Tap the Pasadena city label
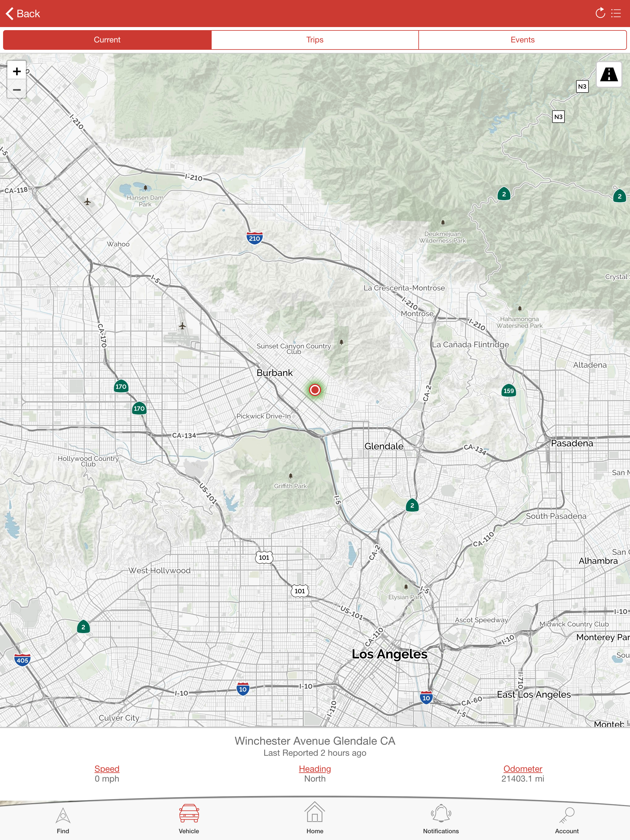Image resolution: width=630 pixels, height=840 pixels. coord(572,443)
